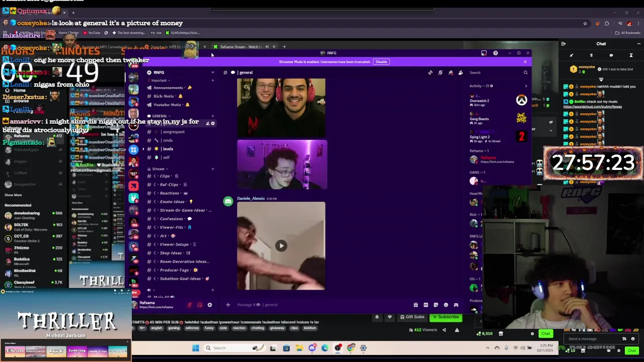Open Dying Light 2 activity entry
This screenshot has height=362, width=644.
[498, 137]
